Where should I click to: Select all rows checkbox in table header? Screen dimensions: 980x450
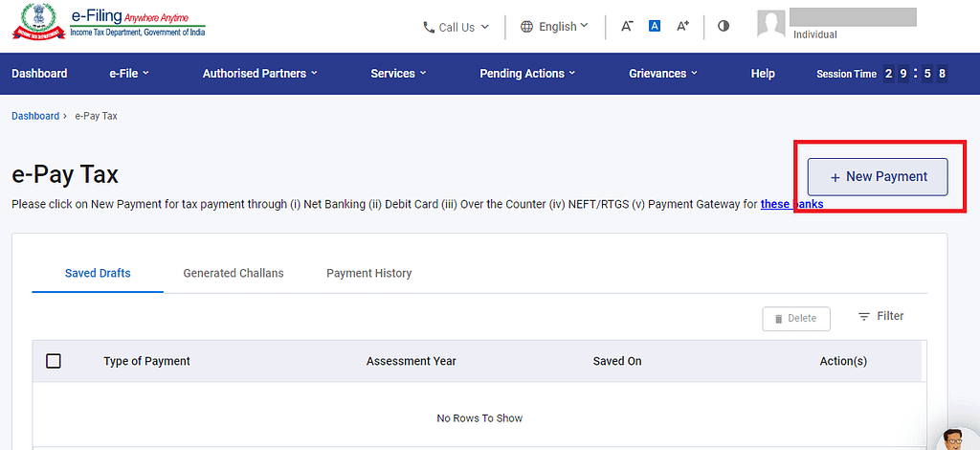pos(54,361)
